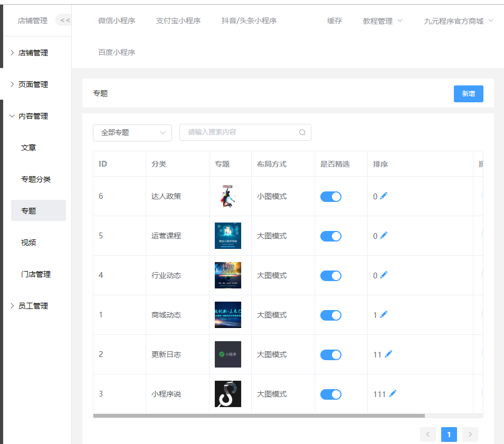Edit sort value 111 for 小程序说
This screenshot has width=504, height=444.
coord(393,394)
